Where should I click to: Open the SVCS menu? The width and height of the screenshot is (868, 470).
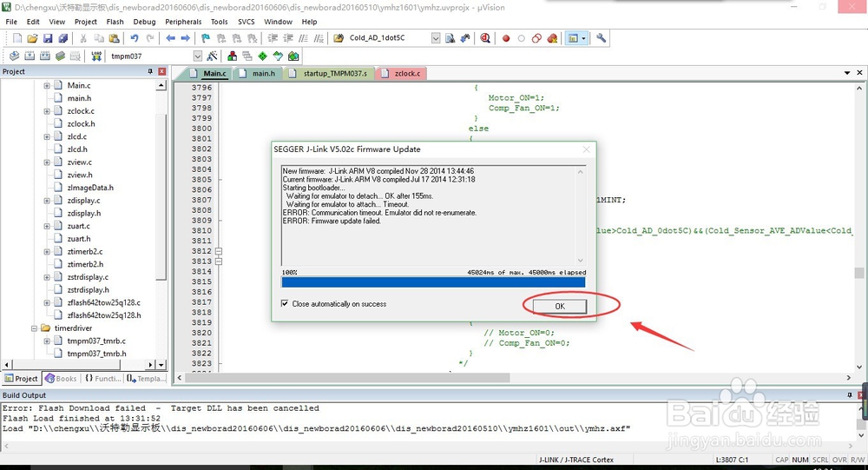click(x=247, y=22)
